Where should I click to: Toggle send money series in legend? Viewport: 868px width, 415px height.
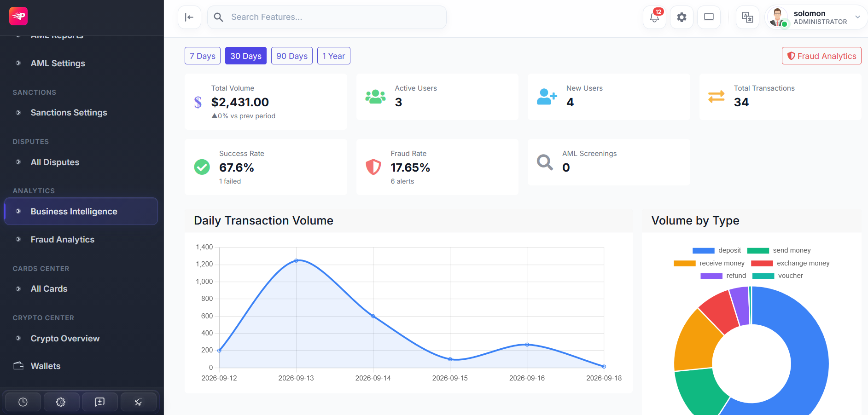click(x=779, y=250)
